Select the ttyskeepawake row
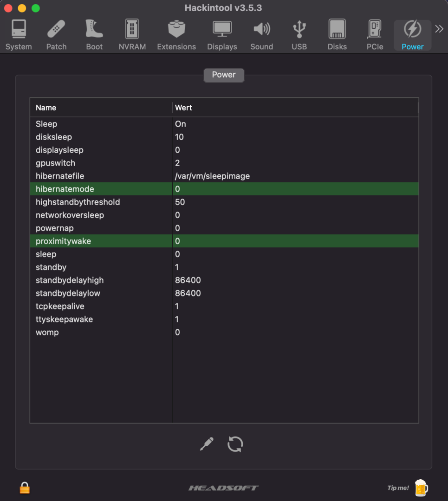 224,319
